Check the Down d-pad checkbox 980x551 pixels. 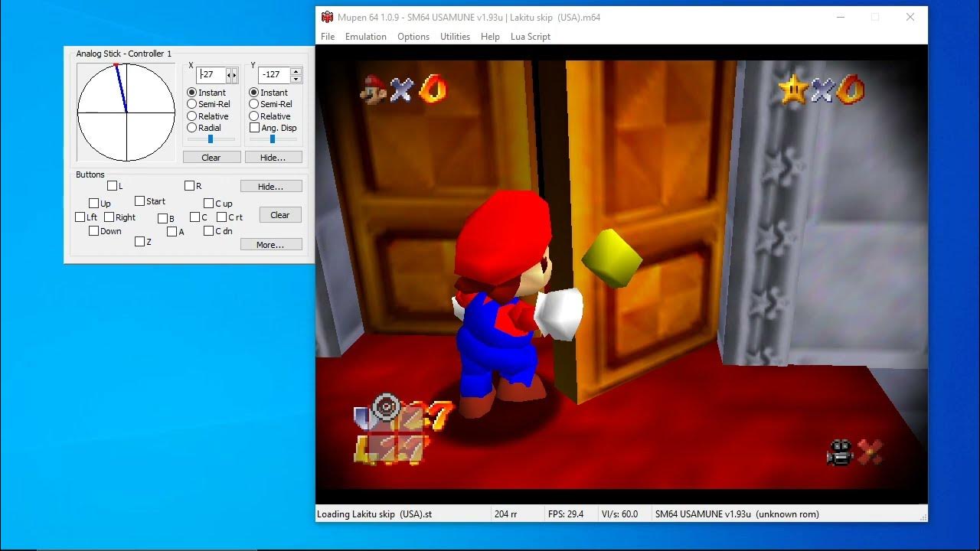[94, 231]
